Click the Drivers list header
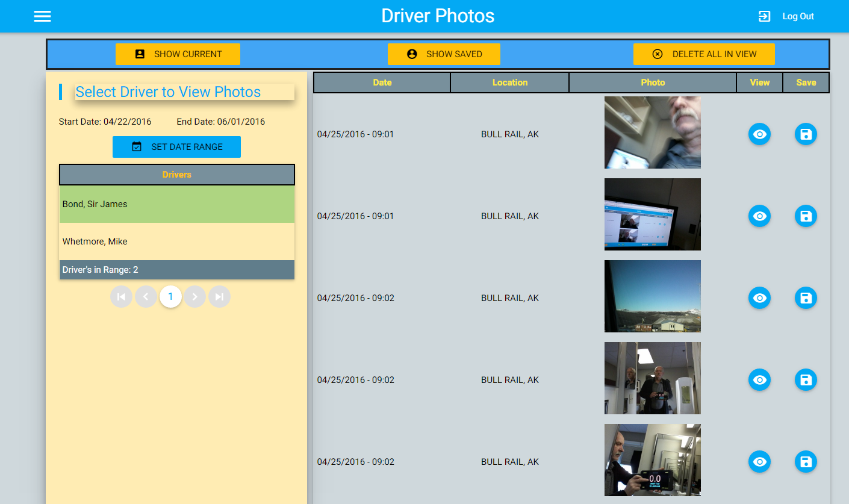 [177, 175]
